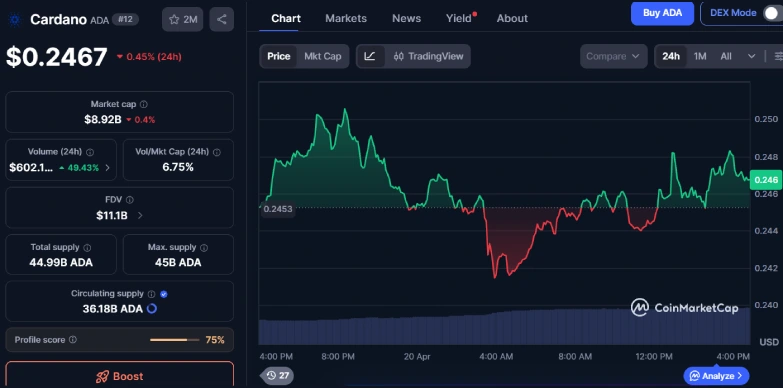Image resolution: width=783 pixels, height=388 pixels.
Task: Click the 44.99B ADA total supply value
Action: [x=61, y=263]
